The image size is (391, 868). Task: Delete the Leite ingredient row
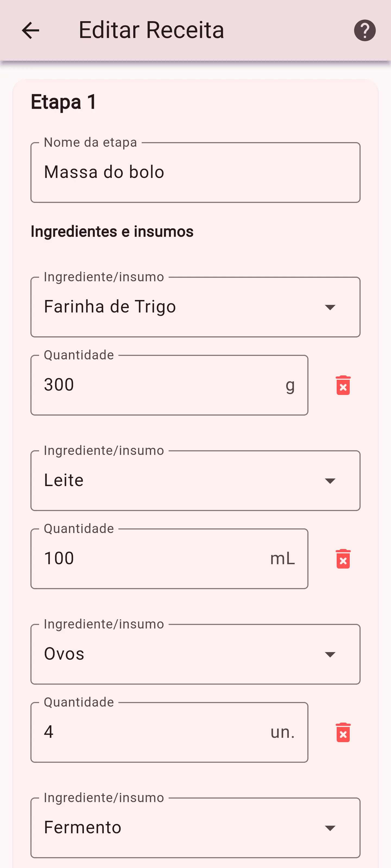(343, 559)
